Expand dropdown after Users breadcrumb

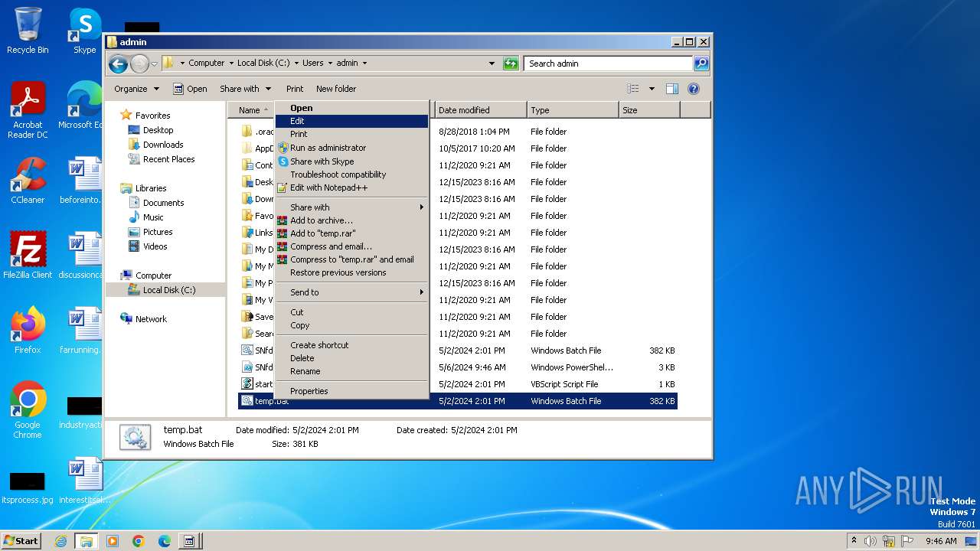point(330,64)
